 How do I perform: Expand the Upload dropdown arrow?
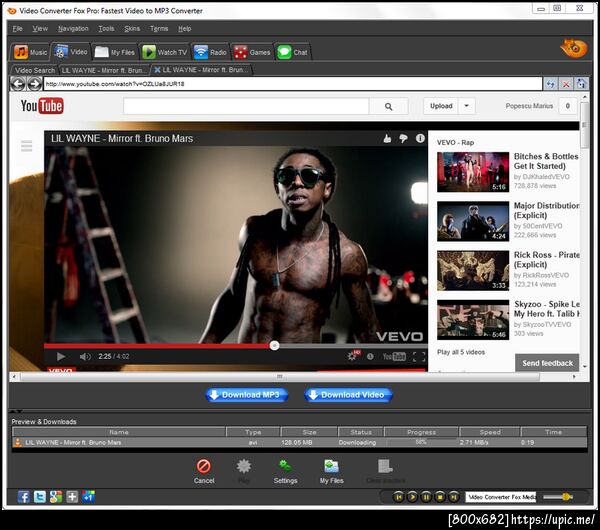(x=466, y=106)
